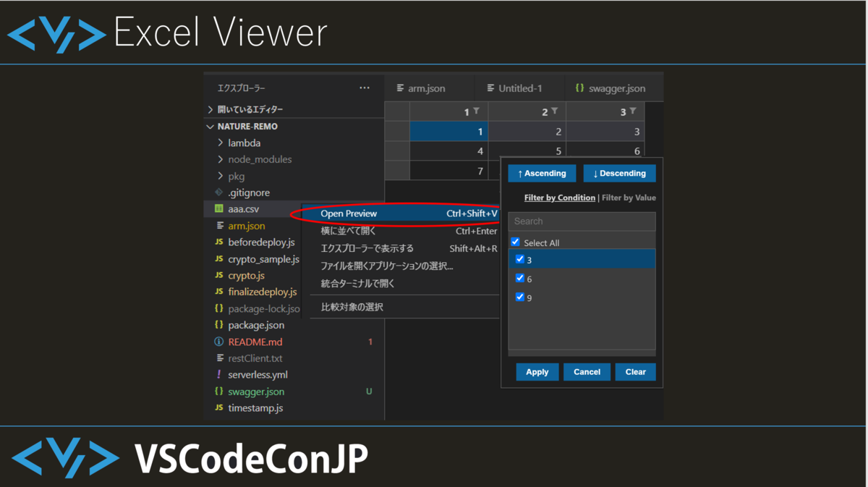Click the exclamation icon beside serverless.yml
868x487 pixels.
(219, 375)
